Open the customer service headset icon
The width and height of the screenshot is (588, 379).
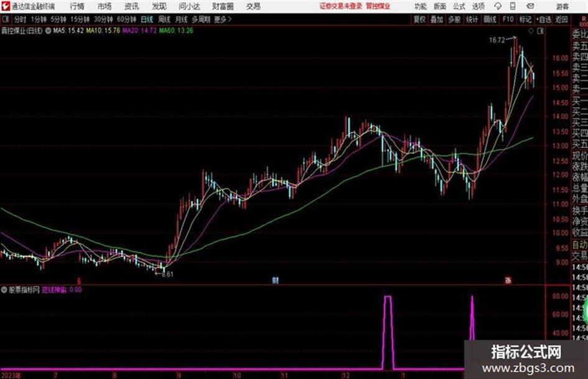pyautogui.click(x=498, y=6)
